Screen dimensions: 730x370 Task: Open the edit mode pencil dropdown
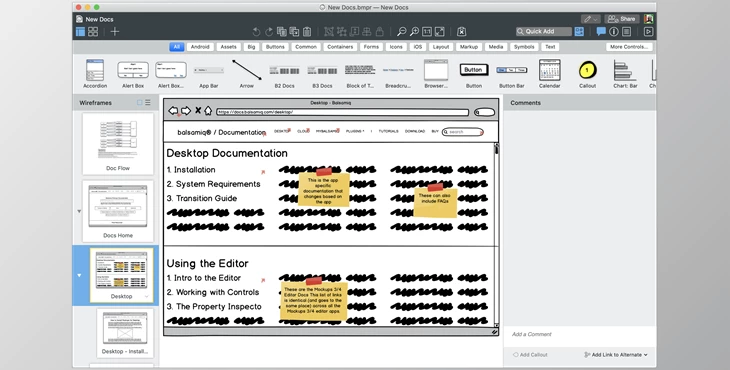[590, 19]
